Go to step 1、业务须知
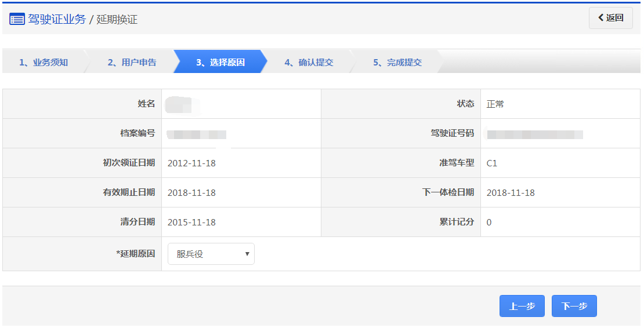This screenshot has width=644, height=328. [x=44, y=62]
